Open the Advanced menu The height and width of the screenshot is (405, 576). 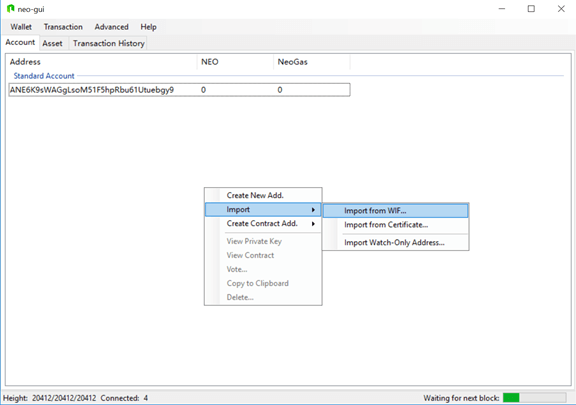[x=111, y=27]
